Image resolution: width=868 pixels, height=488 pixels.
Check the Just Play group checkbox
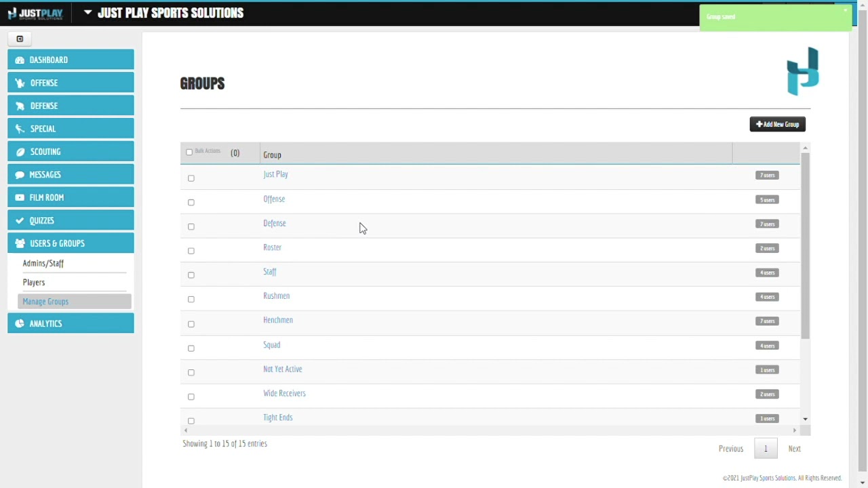click(191, 178)
